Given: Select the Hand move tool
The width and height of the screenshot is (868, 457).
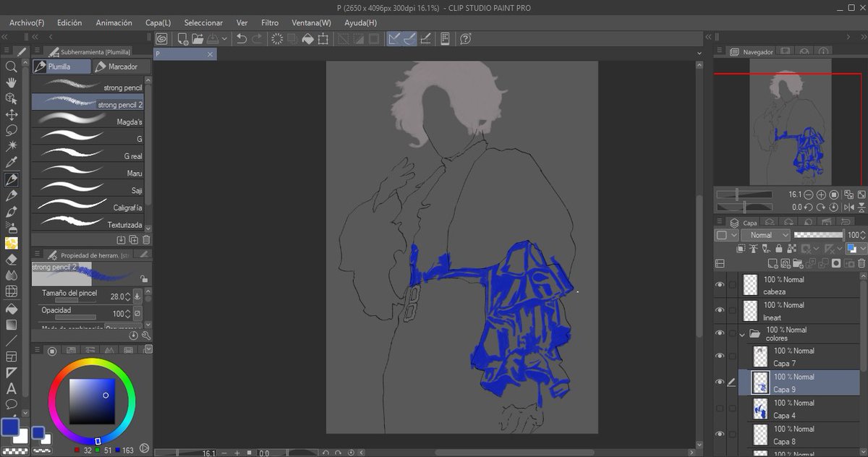Looking at the screenshot, I should coord(12,82).
